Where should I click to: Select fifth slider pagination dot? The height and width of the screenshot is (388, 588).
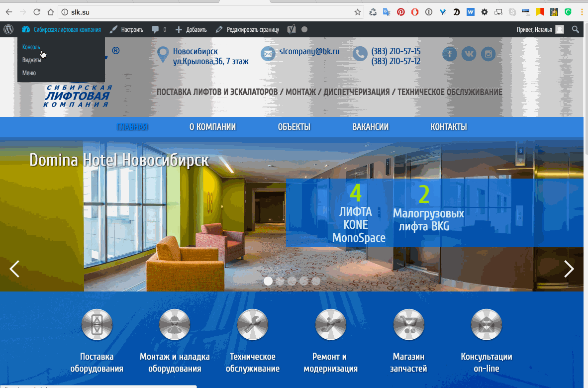tap(316, 281)
